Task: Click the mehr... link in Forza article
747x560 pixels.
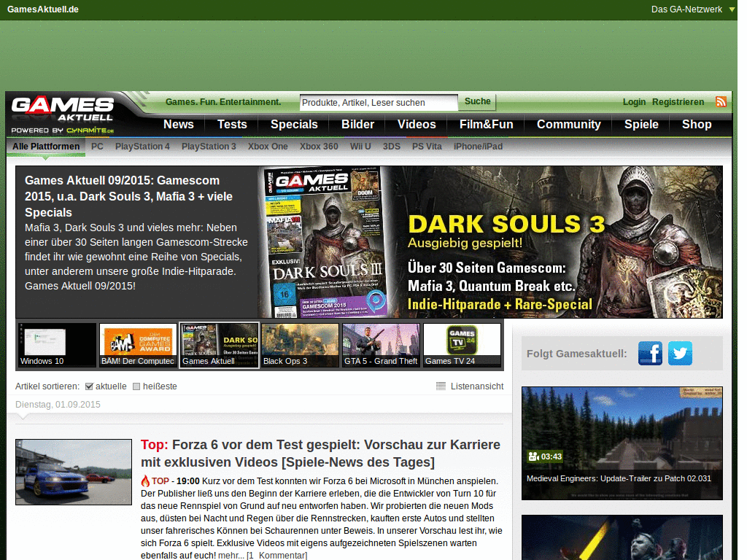Action: click(x=231, y=555)
